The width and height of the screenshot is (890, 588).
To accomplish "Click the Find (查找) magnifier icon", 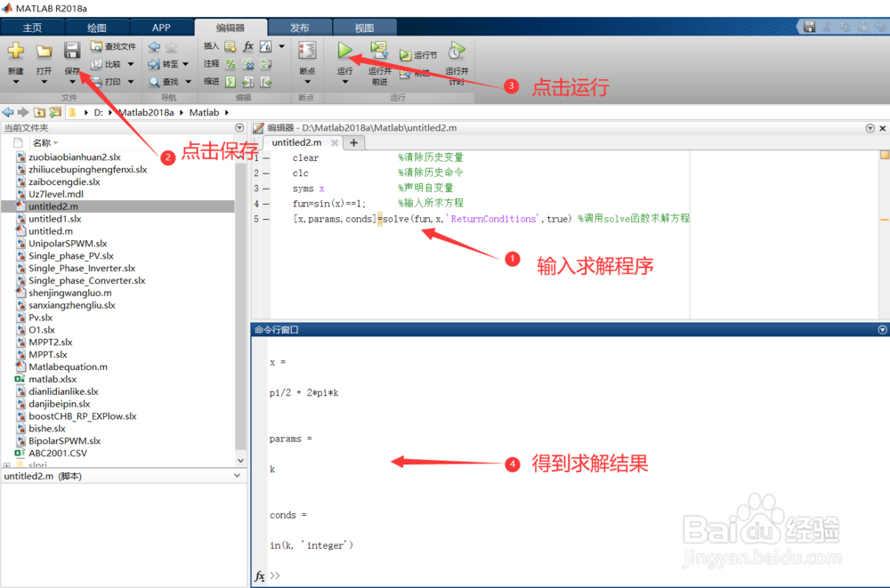I will pos(154,82).
